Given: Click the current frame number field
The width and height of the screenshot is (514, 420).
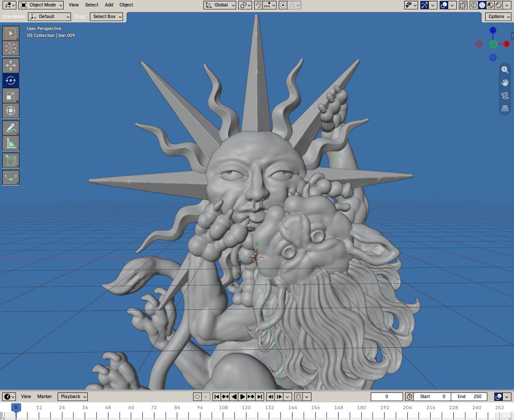Looking at the screenshot, I should pos(387,396).
